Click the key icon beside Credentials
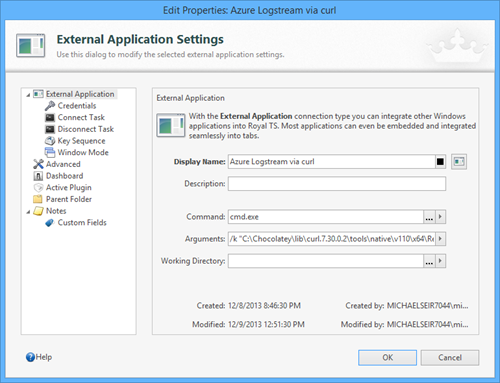This screenshot has width=500, height=383. coord(50,106)
